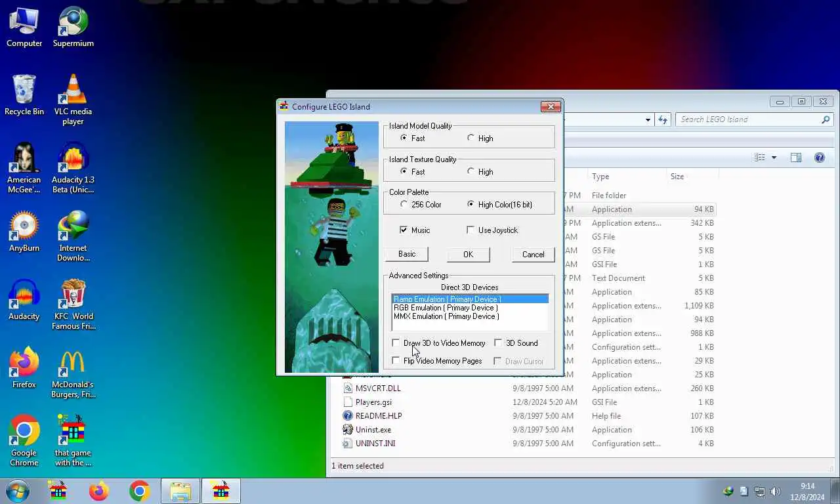Switch to the active Configure LEGO Island taskbar button
This screenshot has height=504, width=840.
[x=221, y=491]
